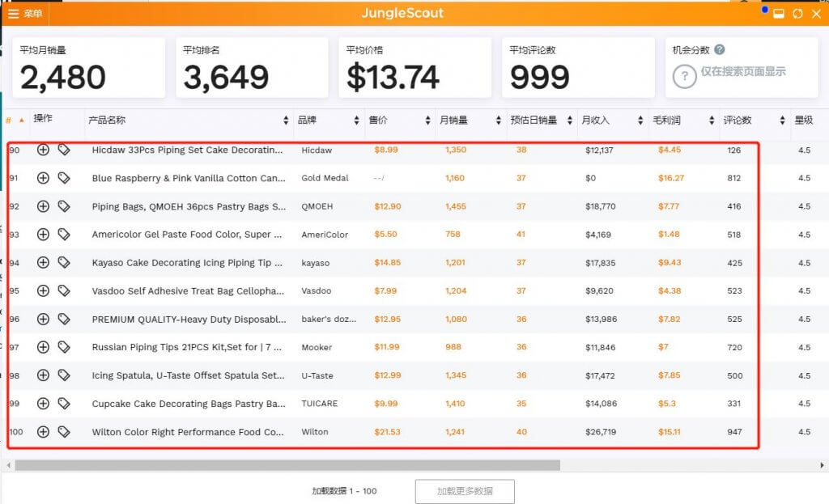Add the PREMIUM QUALITY-Heavy Duty product
The image size is (829, 504).
44,319
